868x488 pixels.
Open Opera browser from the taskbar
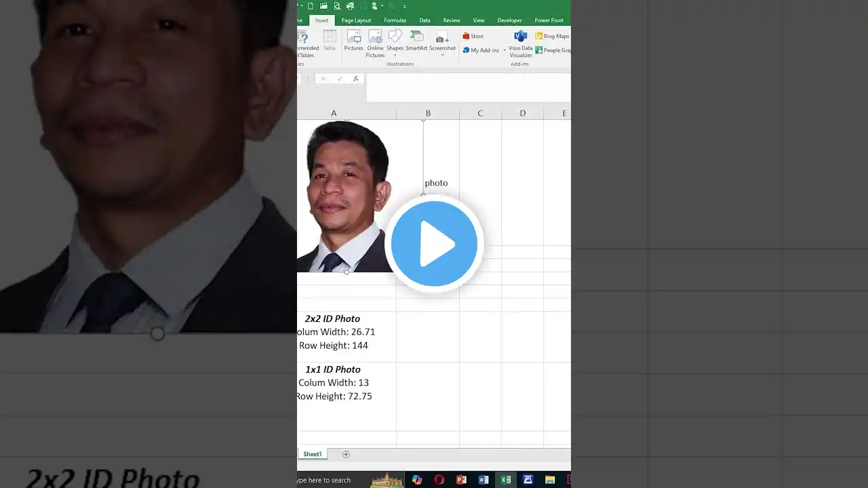click(x=439, y=480)
